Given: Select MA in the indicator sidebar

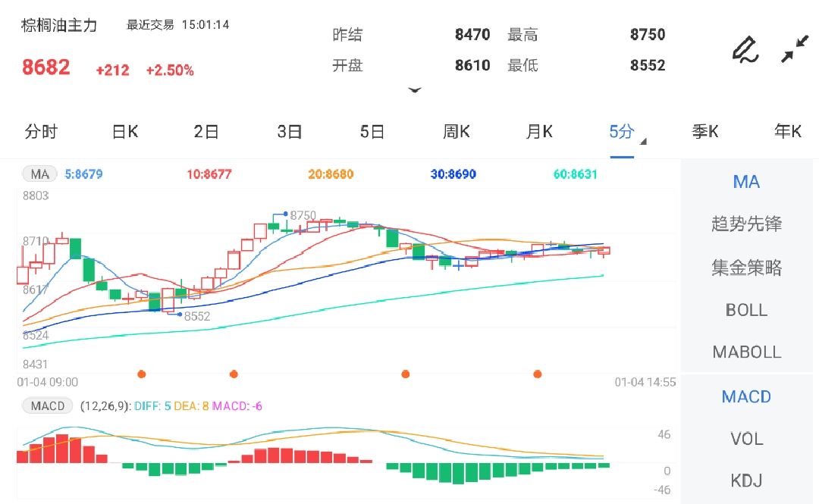Looking at the screenshot, I should pos(746,182).
